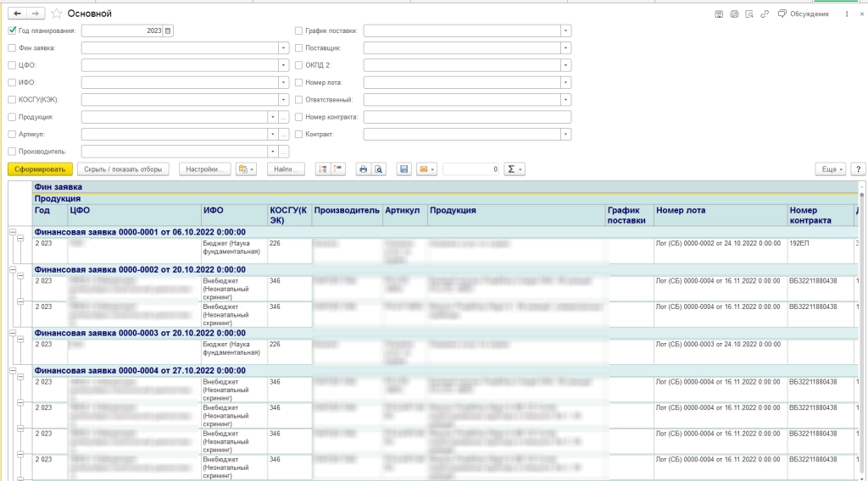Open the График поставки dropdown
Image resolution: width=868 pixels, height=481 pixels.
click(x=565, y=31)
